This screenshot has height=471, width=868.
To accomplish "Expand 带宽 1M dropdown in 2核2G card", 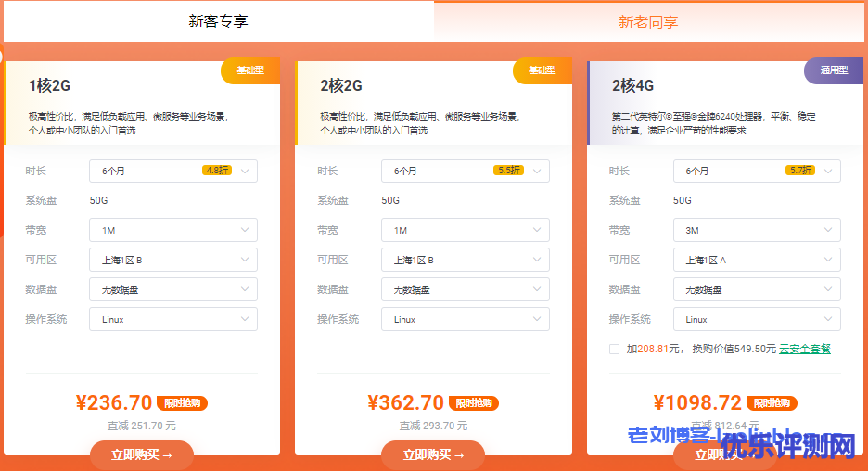I will tap(465, 230).
